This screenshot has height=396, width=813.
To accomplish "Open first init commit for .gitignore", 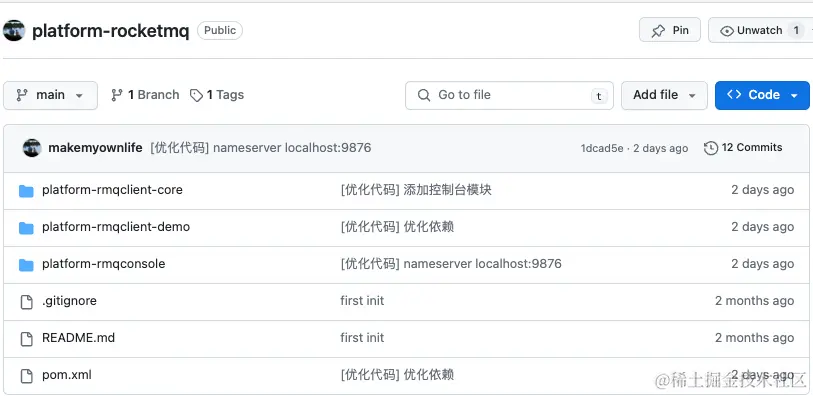I will point(362,301).
